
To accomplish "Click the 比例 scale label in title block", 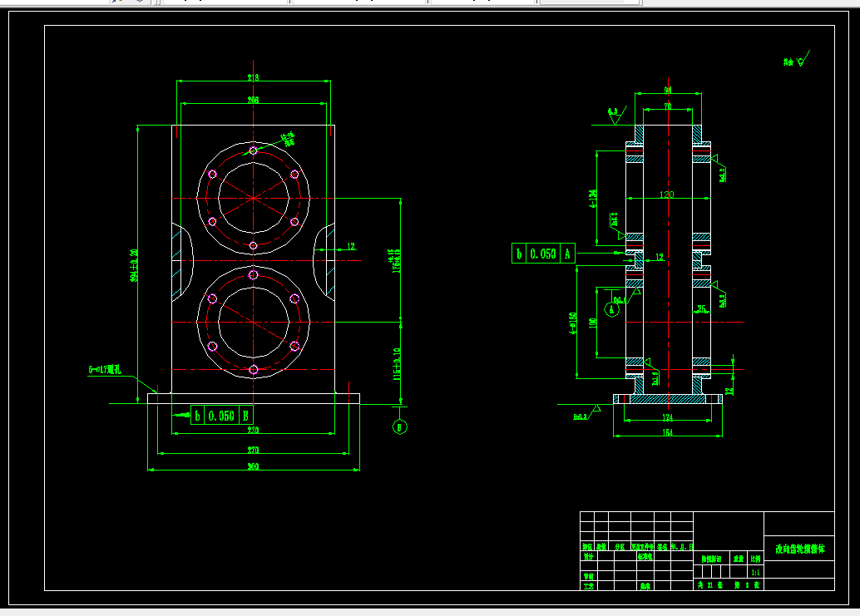I will point(756,559).
